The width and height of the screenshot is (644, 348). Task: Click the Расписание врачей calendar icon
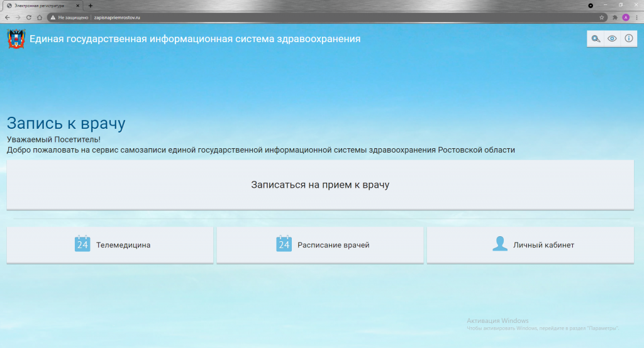pyautogui.click(x=284, y=244)
